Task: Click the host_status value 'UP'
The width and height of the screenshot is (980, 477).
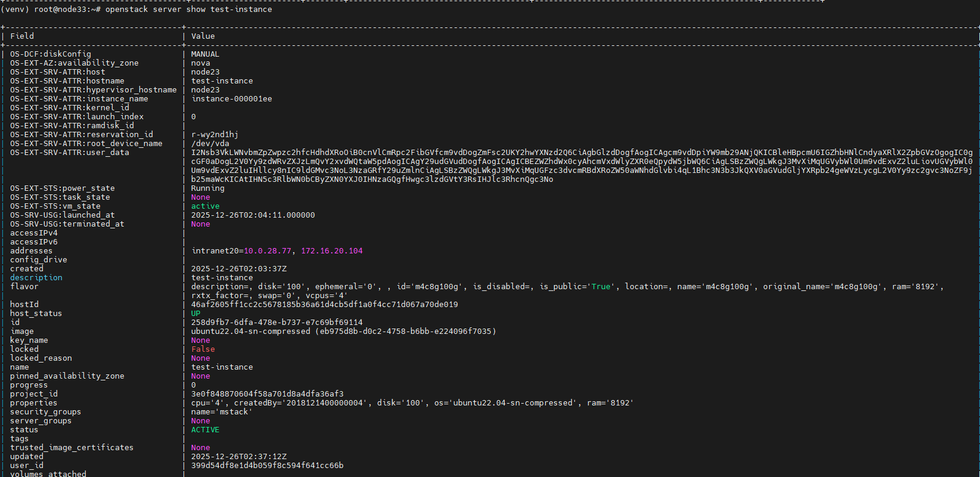Action: coord(195,314)
